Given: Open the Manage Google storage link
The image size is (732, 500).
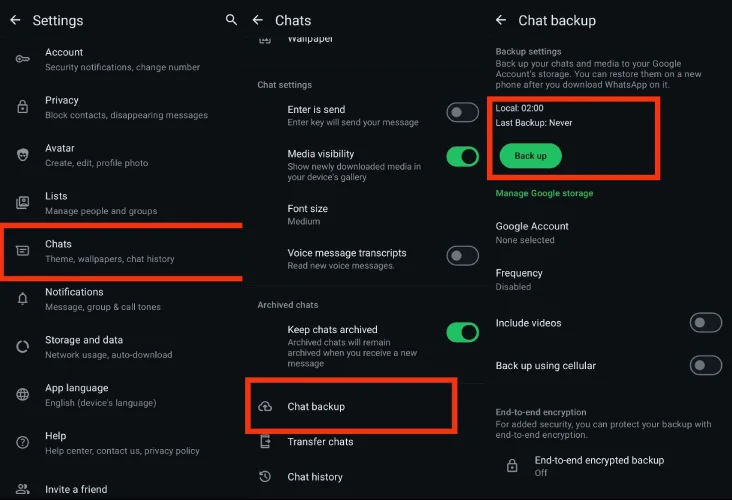Looking at the screenshot, I should click(544, 193).
